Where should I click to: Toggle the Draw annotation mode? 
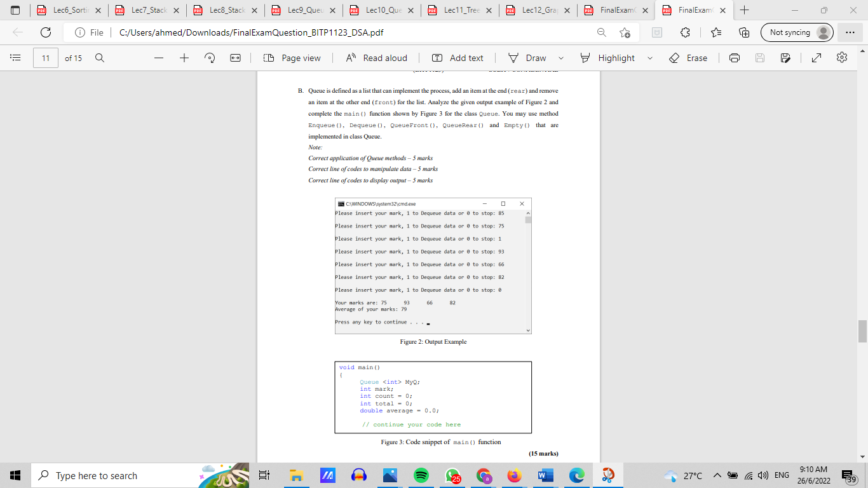pyautogui.click(x=529, y=57)
